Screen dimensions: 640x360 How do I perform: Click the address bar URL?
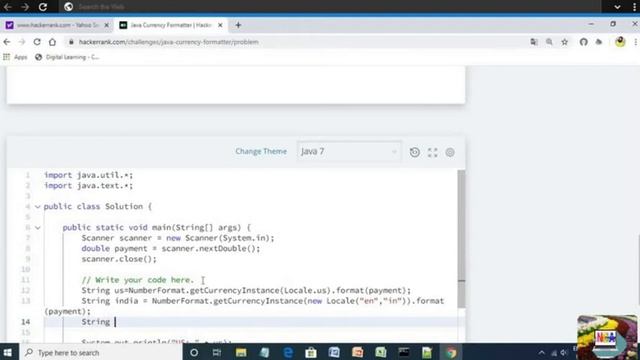(x=169, y=42)
